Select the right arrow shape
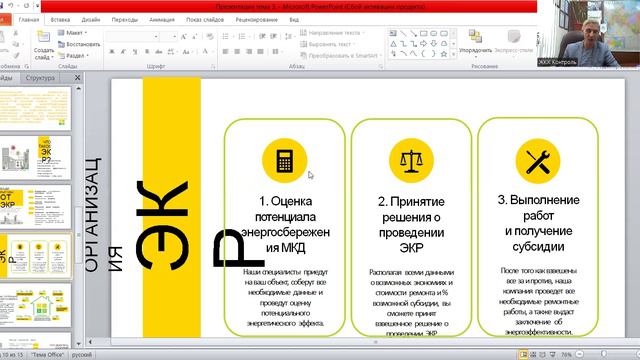The height and width of the screenshot is (360, 640). tap(424, 43)
